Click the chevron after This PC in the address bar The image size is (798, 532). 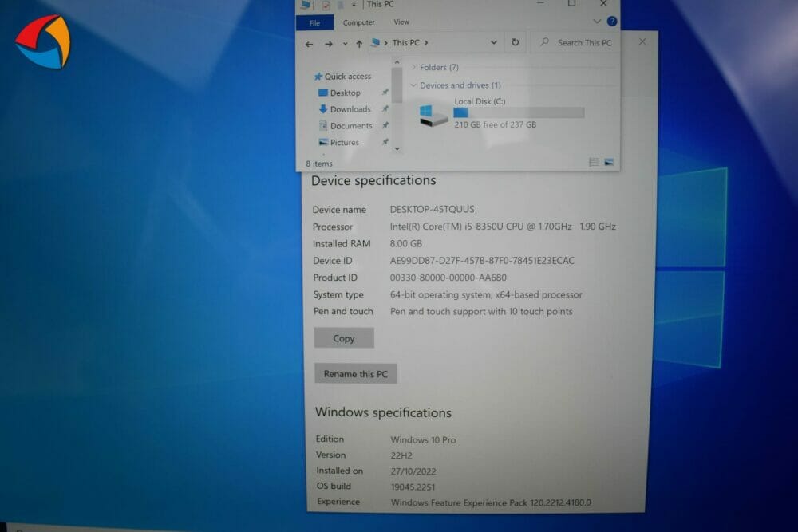(x=426, y=43)
